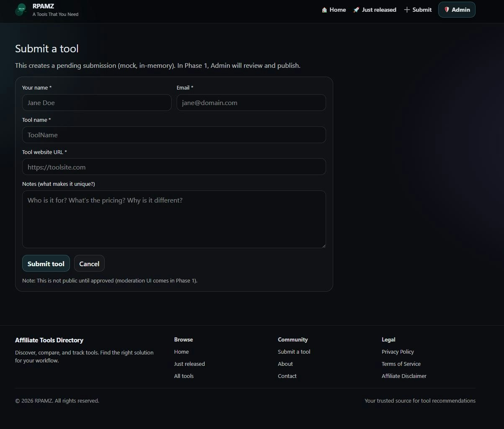Focus the Email input field
Screen dimensions: 504x429
pos(251,103)
